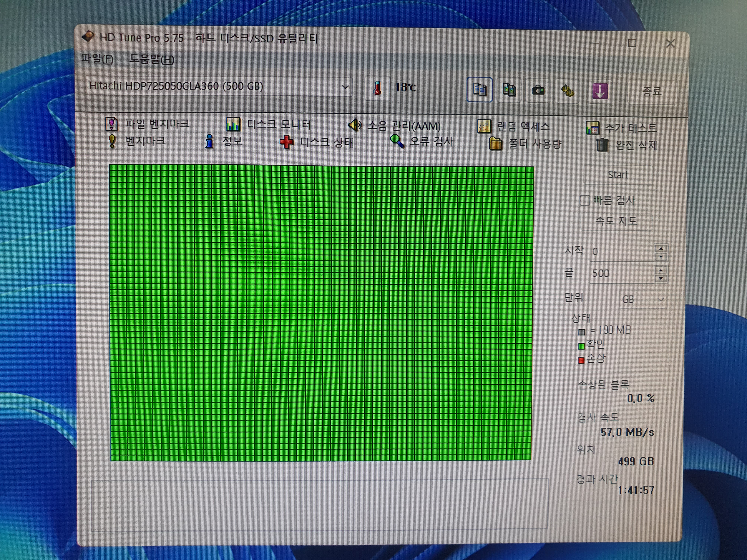The image size is (747, 560).
Task: Click the copy info to clipboard icon
Action: (479, 89)
